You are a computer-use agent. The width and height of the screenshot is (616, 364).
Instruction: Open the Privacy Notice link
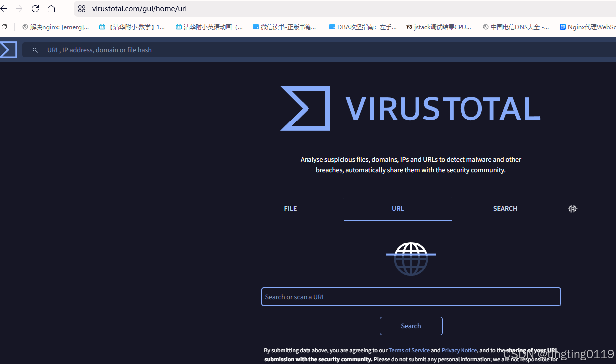coord(459,350)
